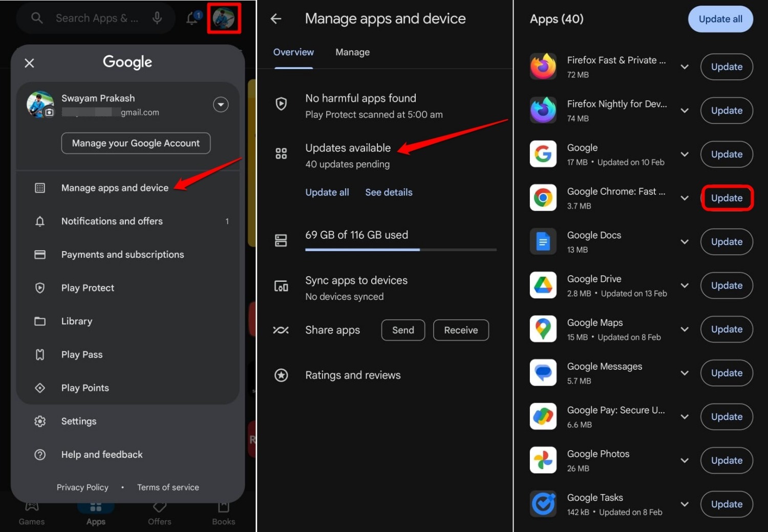Expand Google app details chevron

(x=685, y=154)
